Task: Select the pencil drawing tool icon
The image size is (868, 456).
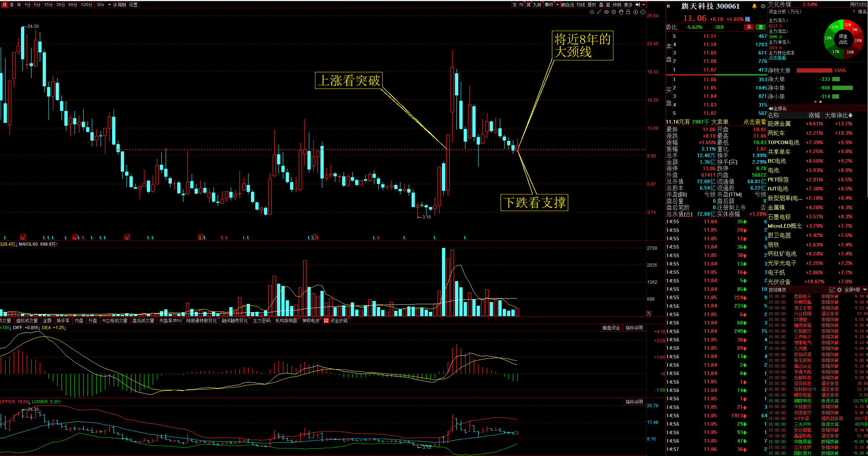Action: point(599,12)
